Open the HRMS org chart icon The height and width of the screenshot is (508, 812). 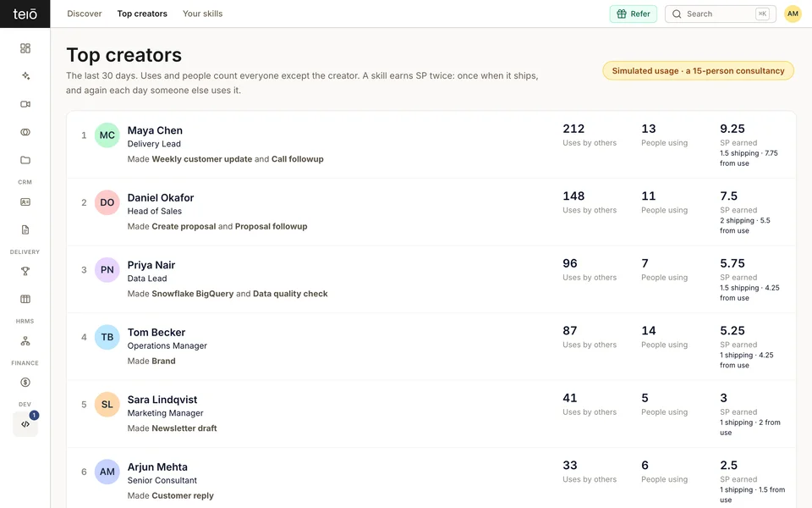[25, 341]
